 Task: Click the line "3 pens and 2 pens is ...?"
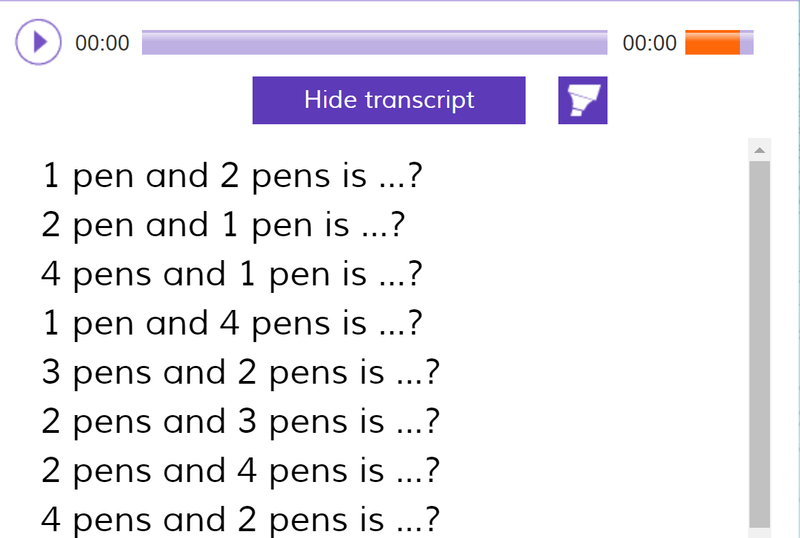[x=240, y=372]
